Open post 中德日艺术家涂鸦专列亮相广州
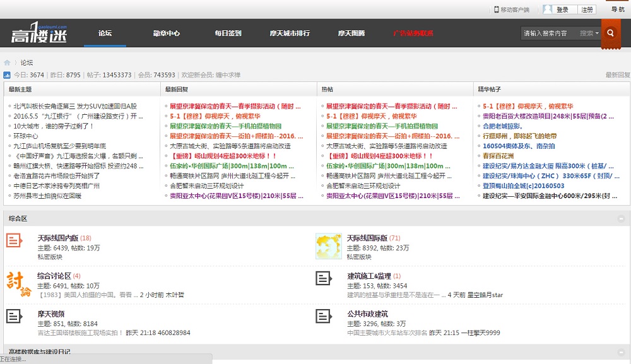This screenshot has height=364, width=631. point(56,186)
